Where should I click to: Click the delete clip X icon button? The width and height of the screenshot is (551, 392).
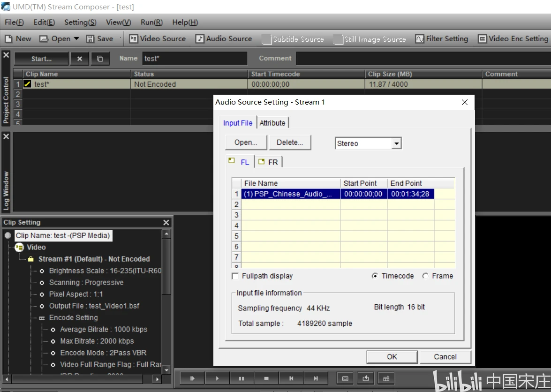pyautogui.click(x=80, y=59)
